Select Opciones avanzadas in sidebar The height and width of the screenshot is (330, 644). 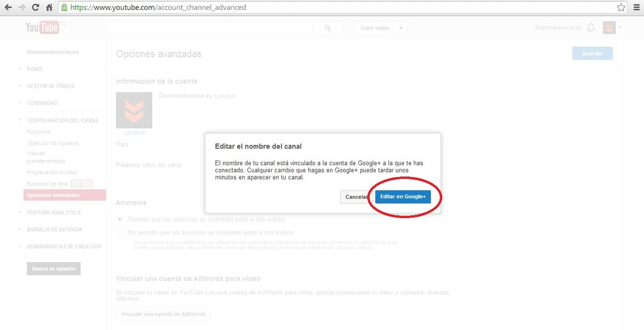click(x=64, y=195)
